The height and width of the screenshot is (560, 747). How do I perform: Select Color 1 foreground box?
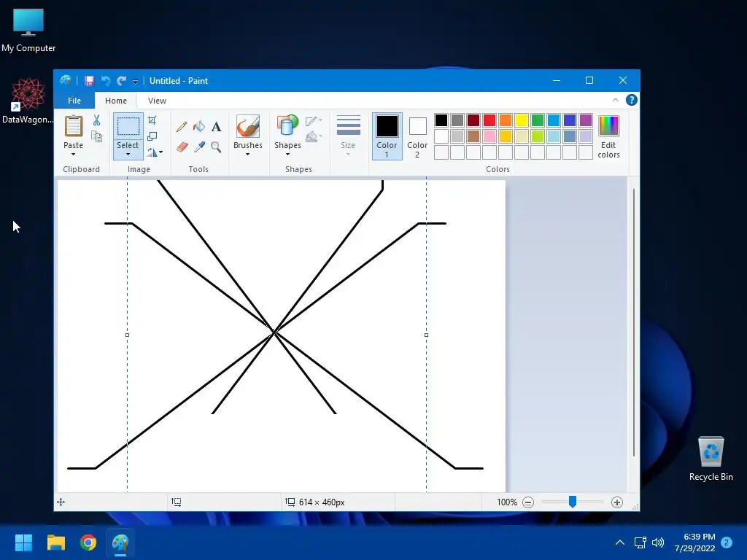[x=387, y=136]
